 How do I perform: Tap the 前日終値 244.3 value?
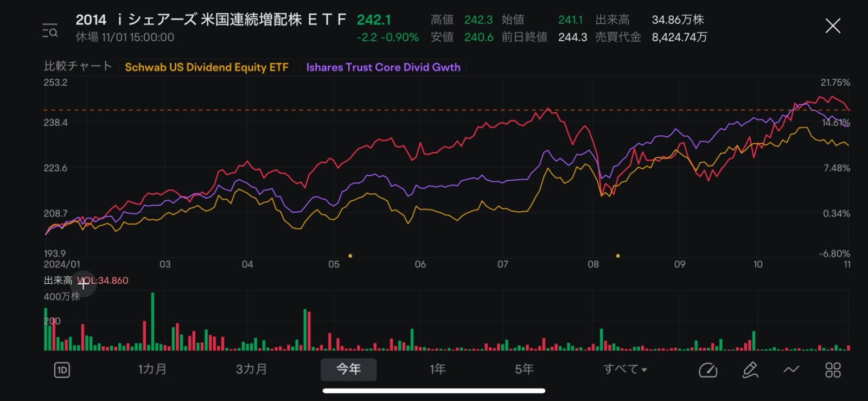pyautogui.click(x=572, y=37)
